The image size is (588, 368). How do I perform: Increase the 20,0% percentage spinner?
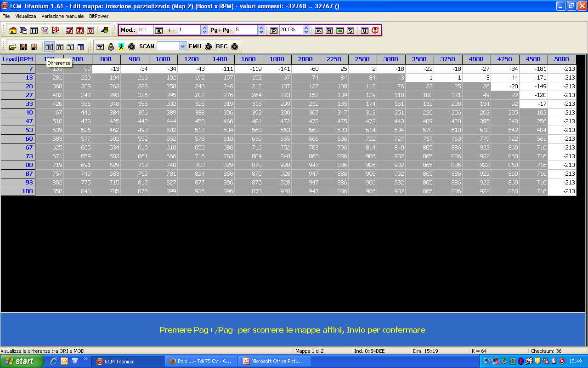(306, 28)
